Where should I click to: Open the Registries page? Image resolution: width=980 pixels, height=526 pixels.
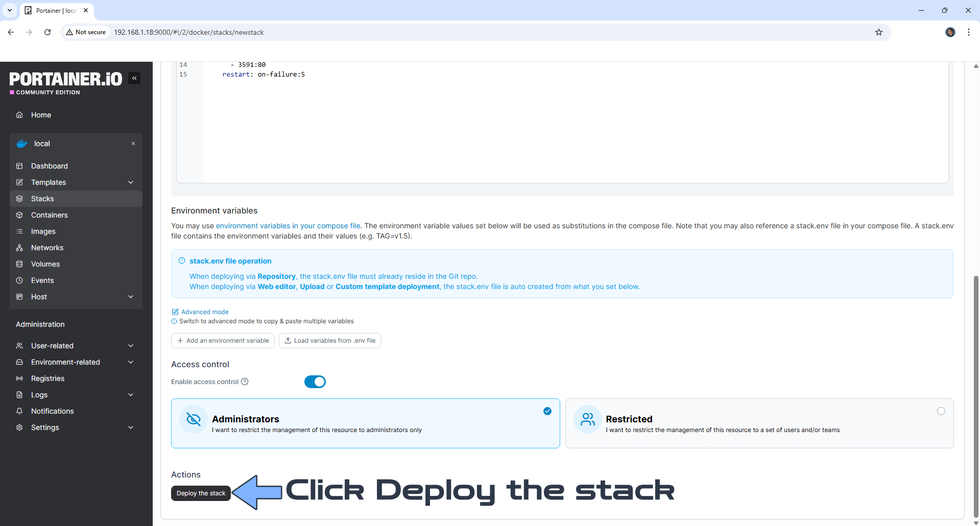point(46,378)
